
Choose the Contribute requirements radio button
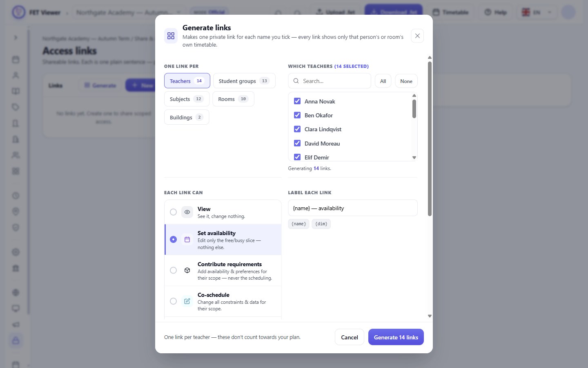point(173,270)
